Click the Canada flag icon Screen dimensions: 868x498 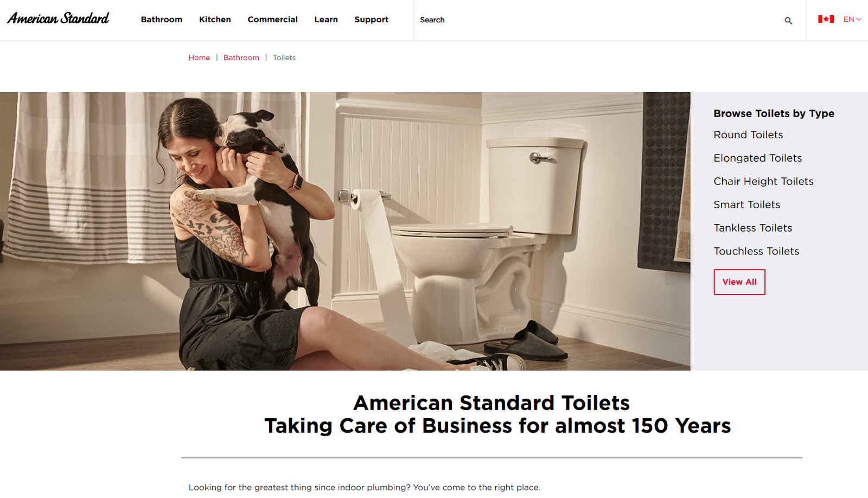click(x=826, y=19)
